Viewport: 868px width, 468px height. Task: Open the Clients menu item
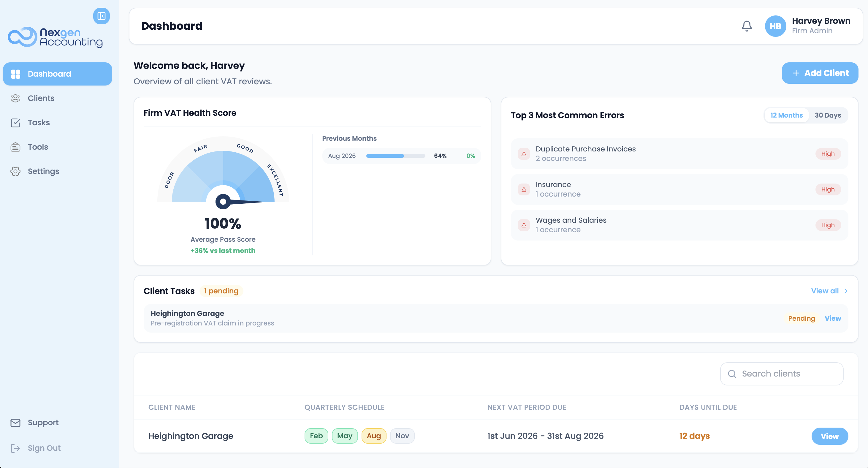(x=58, y=98)
